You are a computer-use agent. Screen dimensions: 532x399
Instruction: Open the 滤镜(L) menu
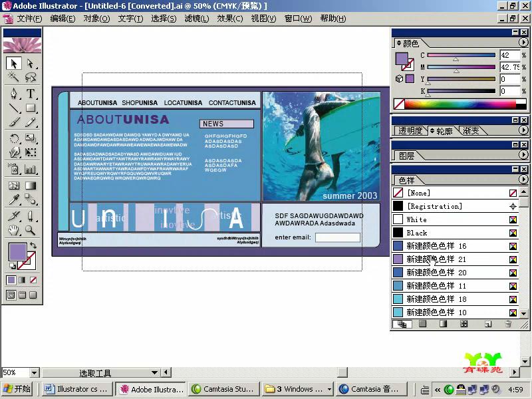pos(197,19)
